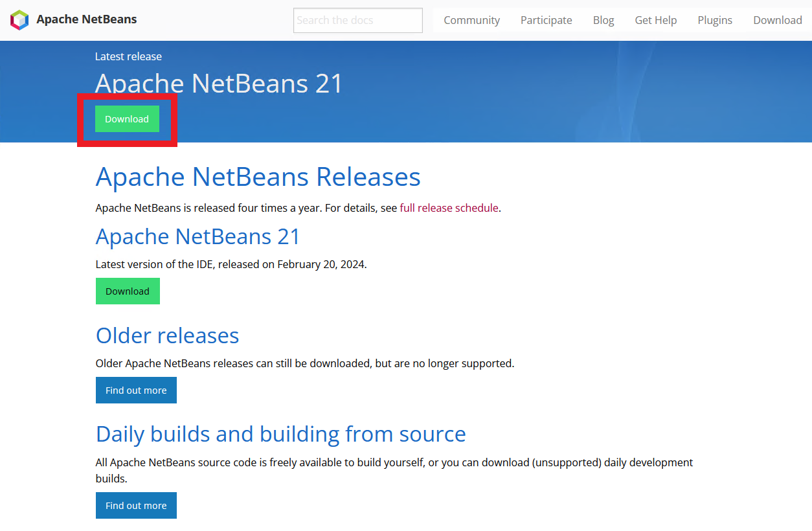
Task: Click the "Daily builds and building from source" heading
Action: [x=280, y=434]
